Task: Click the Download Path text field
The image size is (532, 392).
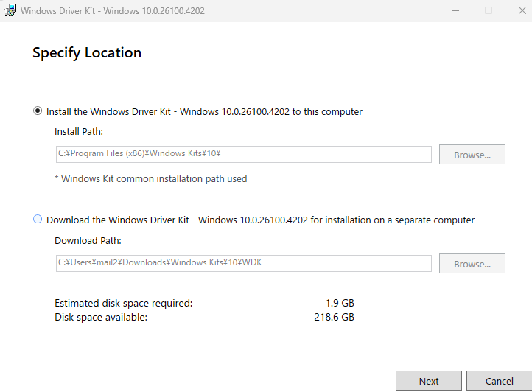Action: pos(244,263)
